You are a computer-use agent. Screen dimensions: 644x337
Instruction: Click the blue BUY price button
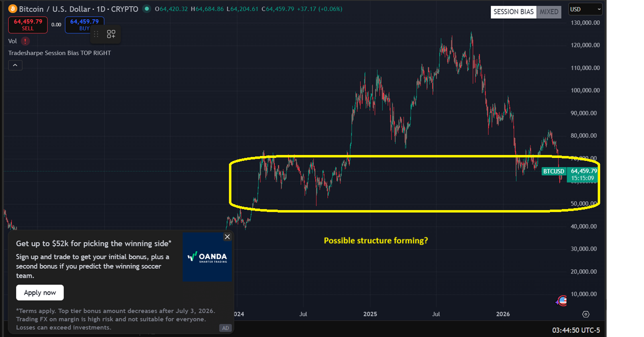[x=85, y=25]
